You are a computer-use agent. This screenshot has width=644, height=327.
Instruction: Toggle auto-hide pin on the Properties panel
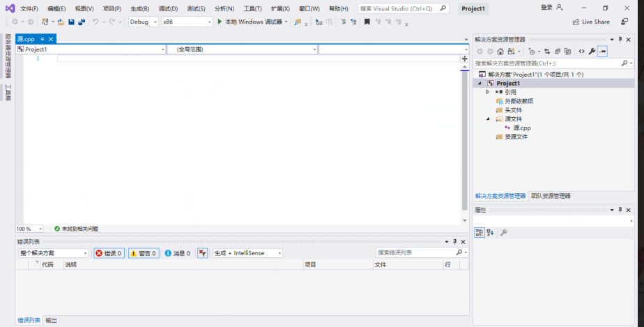[x=620, y=210]
